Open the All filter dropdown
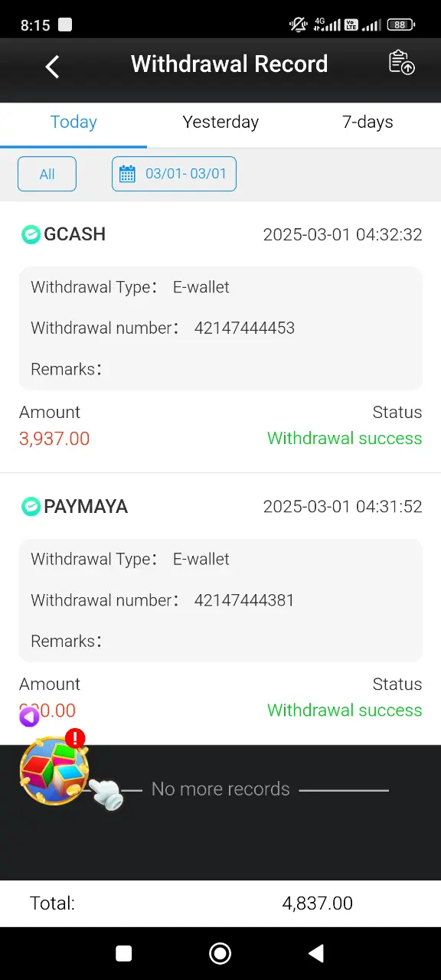The height and width of the screenshot is (980, 441). coord(47,174)
